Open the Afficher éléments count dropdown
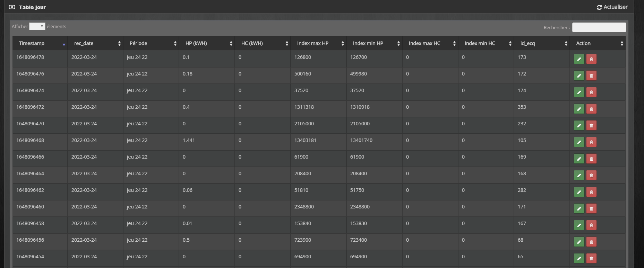This screenshot has width=644, height=268. tap(37, 26)
